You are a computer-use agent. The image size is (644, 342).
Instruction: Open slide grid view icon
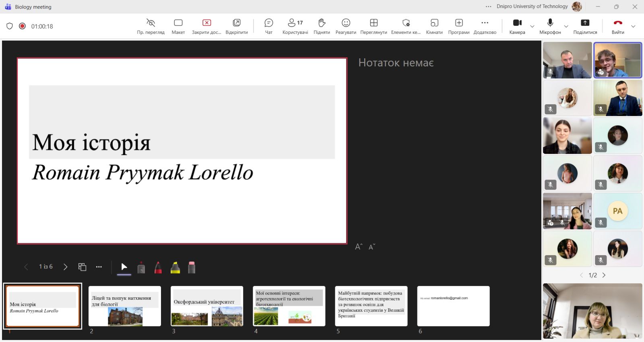(82, 267)
